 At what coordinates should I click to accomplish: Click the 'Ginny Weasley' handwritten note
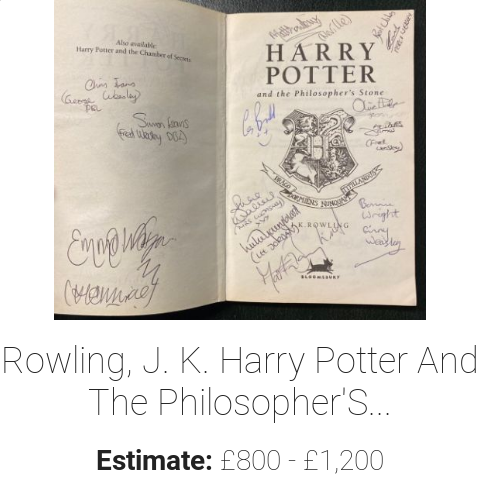click(382, 237)
